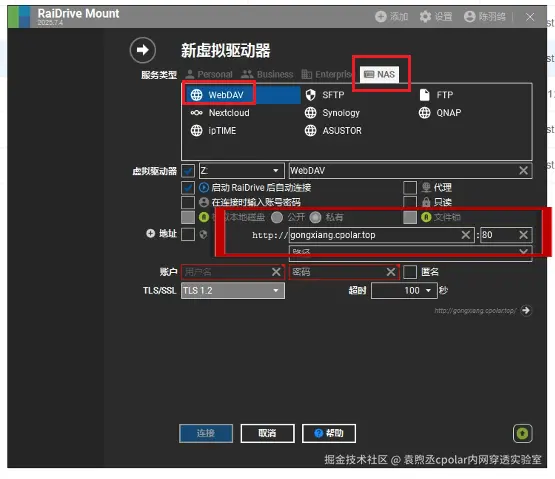Viewport: 555px width, 479px height.
Task: Open the TLS 1.2 dropdown
Action: 233,291
